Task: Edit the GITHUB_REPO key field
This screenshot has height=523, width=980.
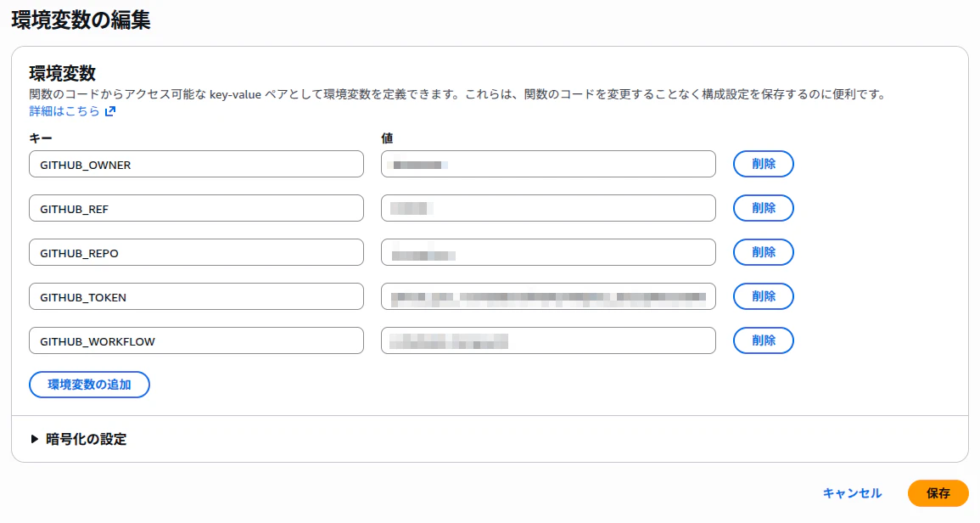Action: tap(196, 252)
